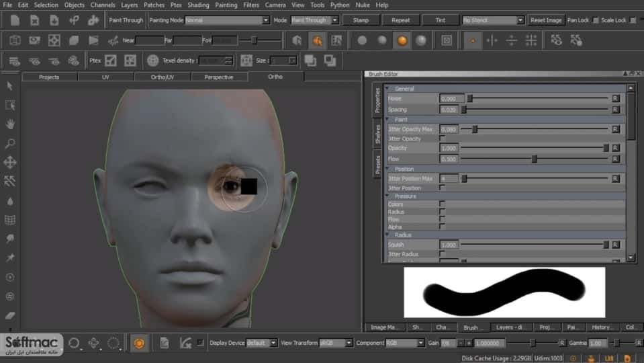The image size is (644, 363).
Task: Reset Opacity with its R button
Action: click(615, 148)
